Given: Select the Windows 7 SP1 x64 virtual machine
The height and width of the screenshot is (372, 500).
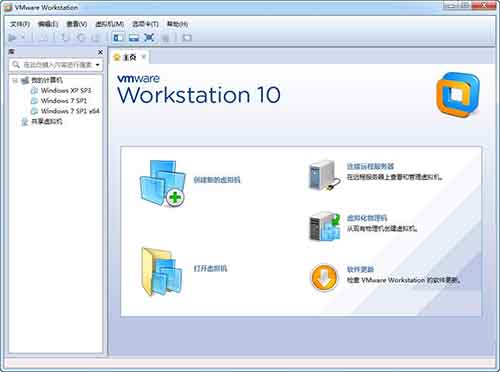Looking at the screenshot, I should [x=70, y=111].
